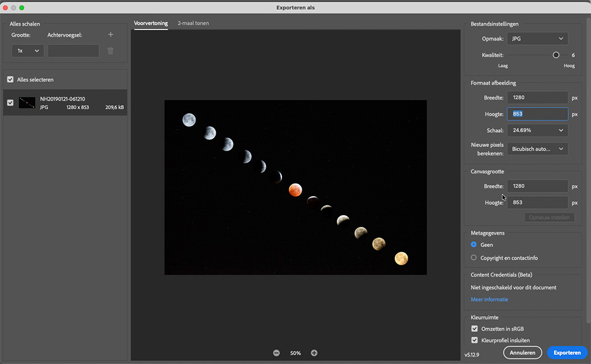Screen dimensions: 591x364
Task: Disable Omzetten in sRGB checkbox
Action: (474, 329)
